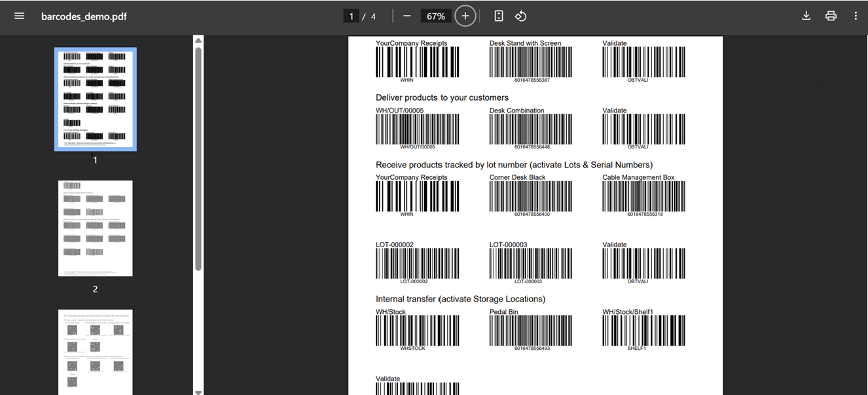Click the WH/Stock label above barcode

coord(391,312)
